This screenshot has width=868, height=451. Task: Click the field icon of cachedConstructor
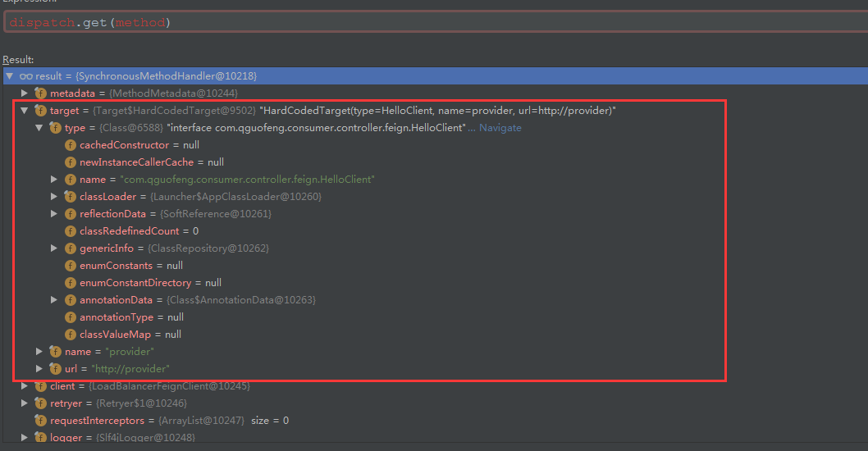[71, 145]
